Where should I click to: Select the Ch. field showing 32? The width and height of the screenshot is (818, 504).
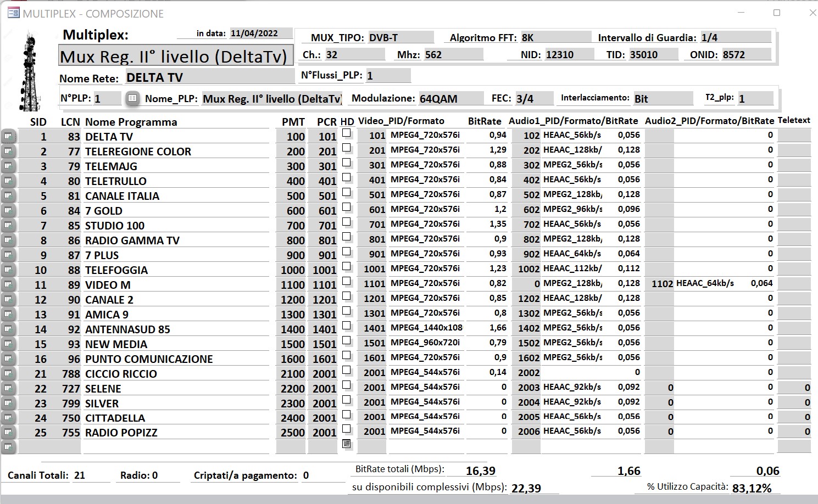tap(354, 54)
